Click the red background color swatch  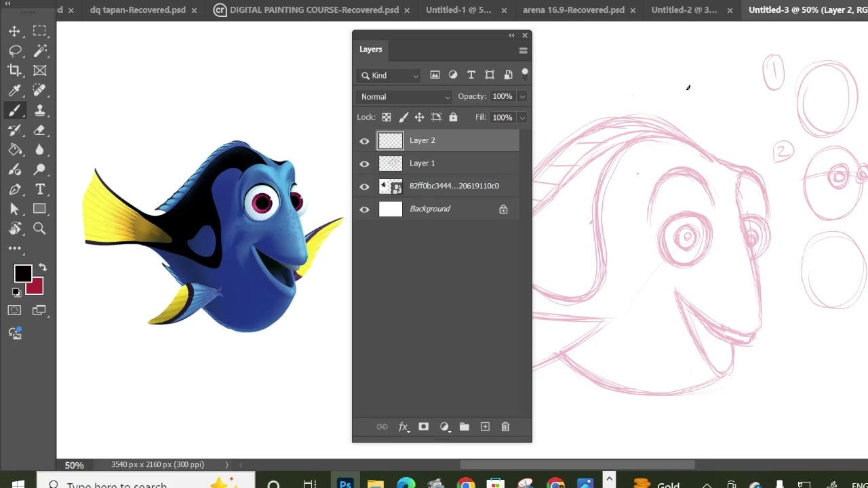pyautogui.click(x=37, y=288)
